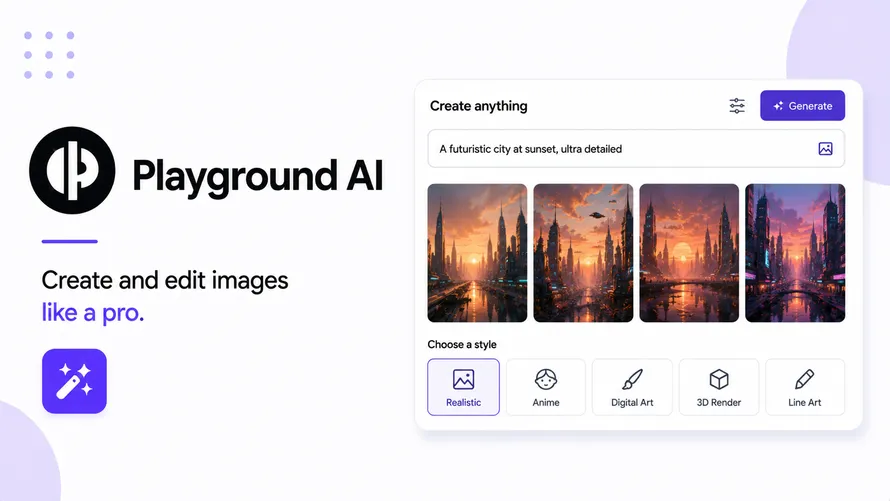
Task: Choose the Anime style option
Action: [545, 387]
